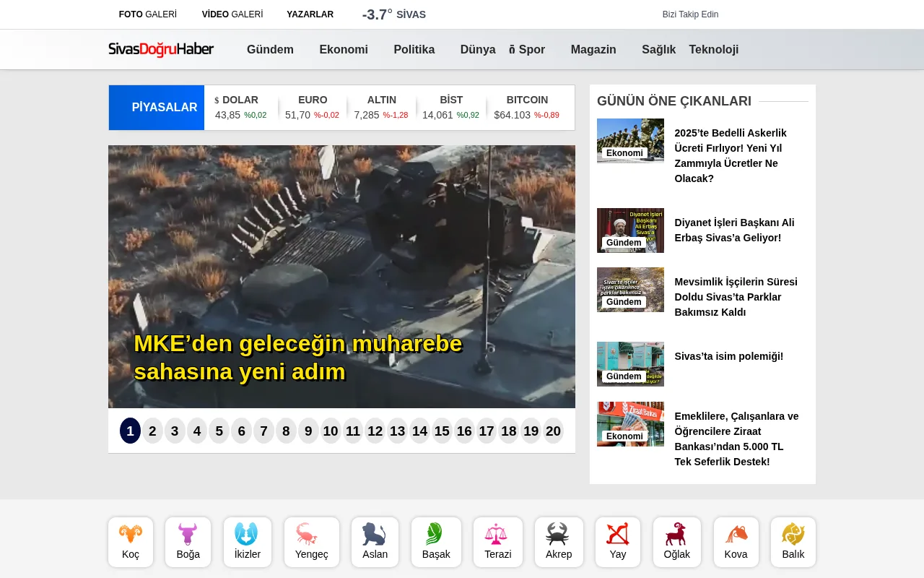Image resolution: width=924 pixels, height=578 pixels.
Task: Open the Gündem menu item
Action: (270, 49)
